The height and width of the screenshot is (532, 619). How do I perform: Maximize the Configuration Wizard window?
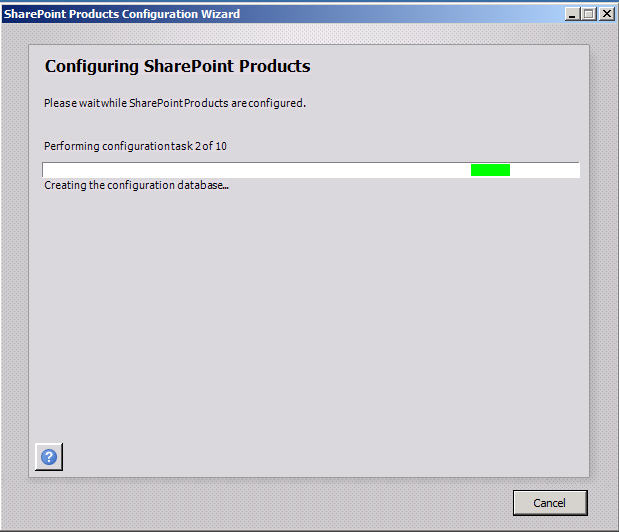589,14
